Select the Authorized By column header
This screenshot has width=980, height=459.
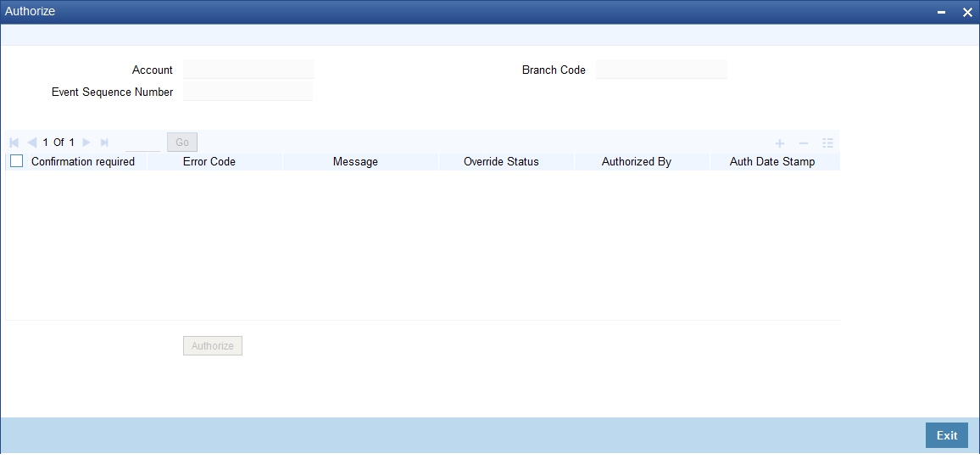[637, 161]
